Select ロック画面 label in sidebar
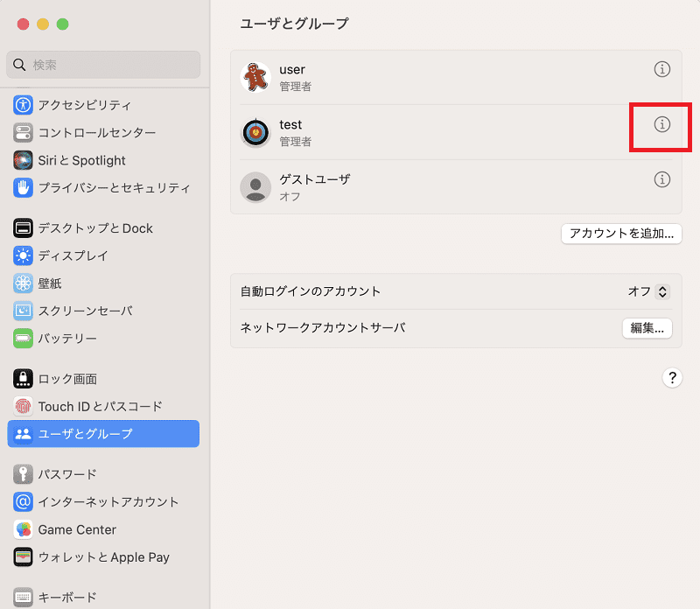The image size is (700, 609). pyautogui.click(x=67, y=379)
